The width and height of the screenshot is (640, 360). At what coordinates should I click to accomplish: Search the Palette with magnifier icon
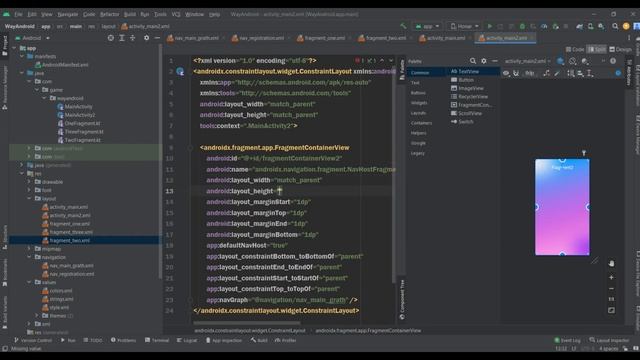473,61
